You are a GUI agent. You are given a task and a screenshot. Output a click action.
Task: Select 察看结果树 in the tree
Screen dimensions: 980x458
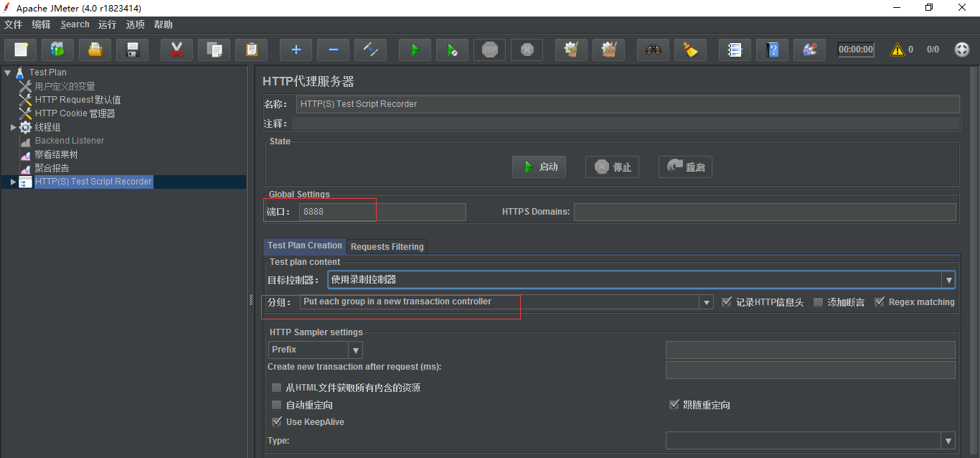pos(56,154)
